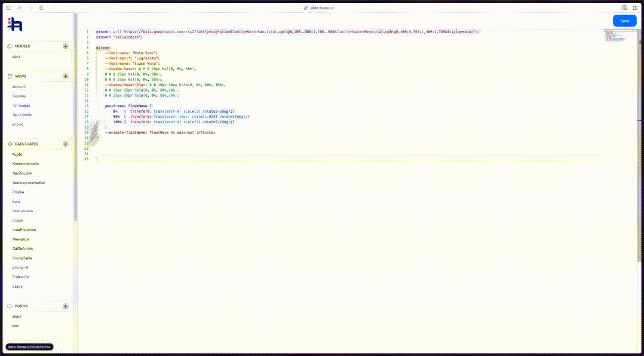This screenshot has height=356, width=644.
Task: Click the 50% keyframe transform line
Action: [181, 117]
